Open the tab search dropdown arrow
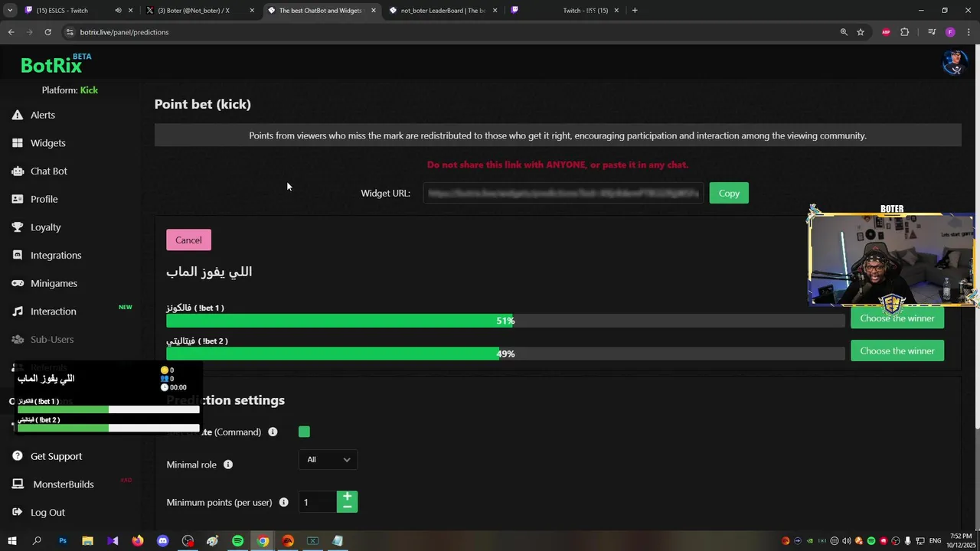Screen dimensions: 980x551 pos(10,11)
